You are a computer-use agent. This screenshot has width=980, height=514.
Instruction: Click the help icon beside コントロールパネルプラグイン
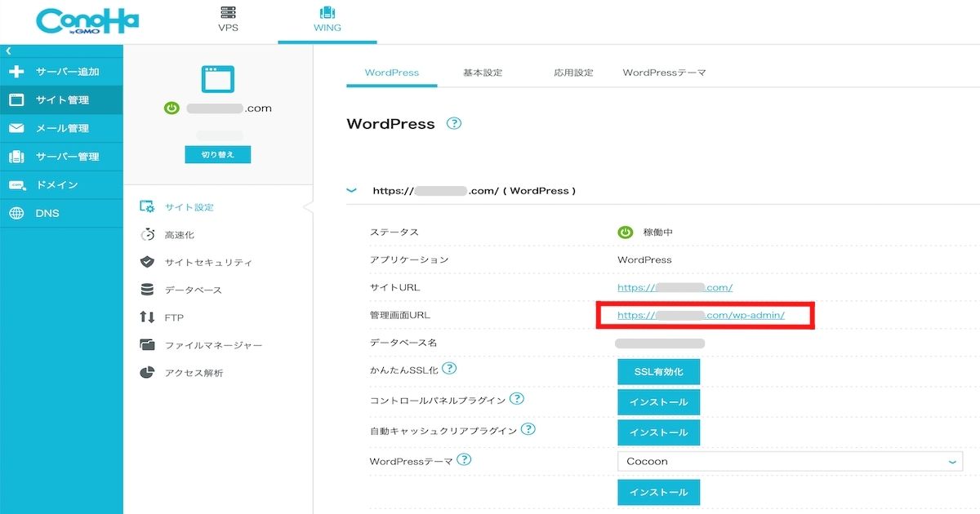point(516,399)
